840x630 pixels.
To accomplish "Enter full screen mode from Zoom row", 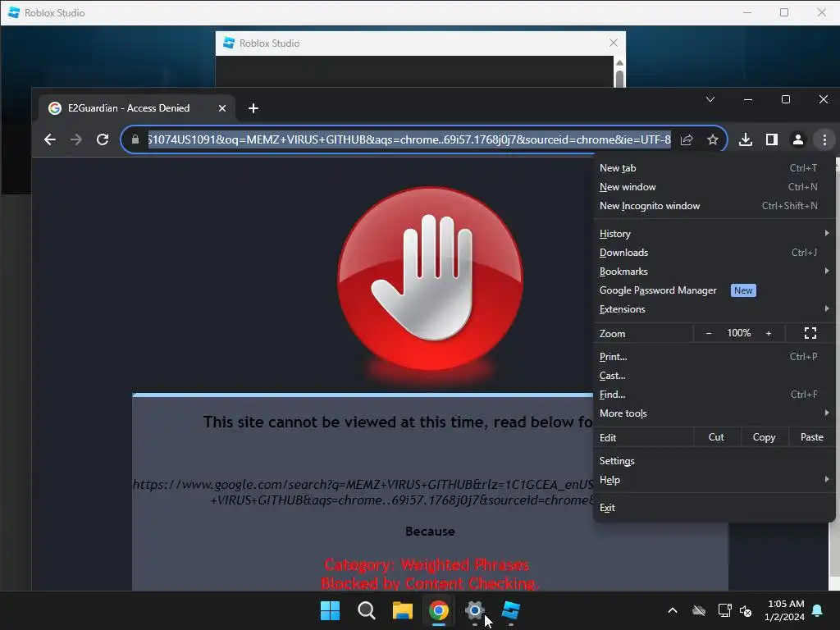I will tap(810, 333).
